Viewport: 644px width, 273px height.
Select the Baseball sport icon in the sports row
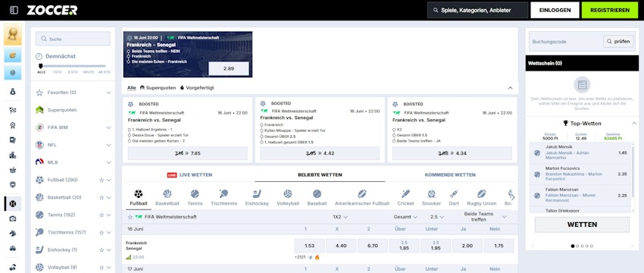coord(317,193)
